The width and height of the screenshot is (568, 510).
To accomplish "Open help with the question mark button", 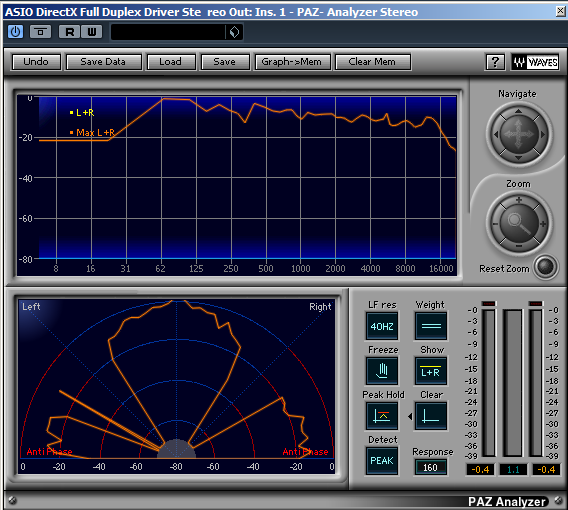I will point(495,62).
